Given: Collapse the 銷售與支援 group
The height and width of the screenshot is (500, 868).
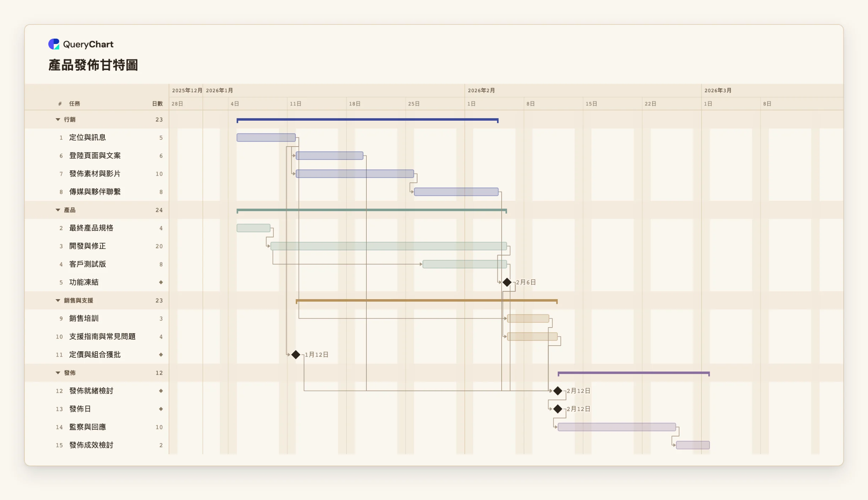Looking at the screenshot, I should [58, 301].
